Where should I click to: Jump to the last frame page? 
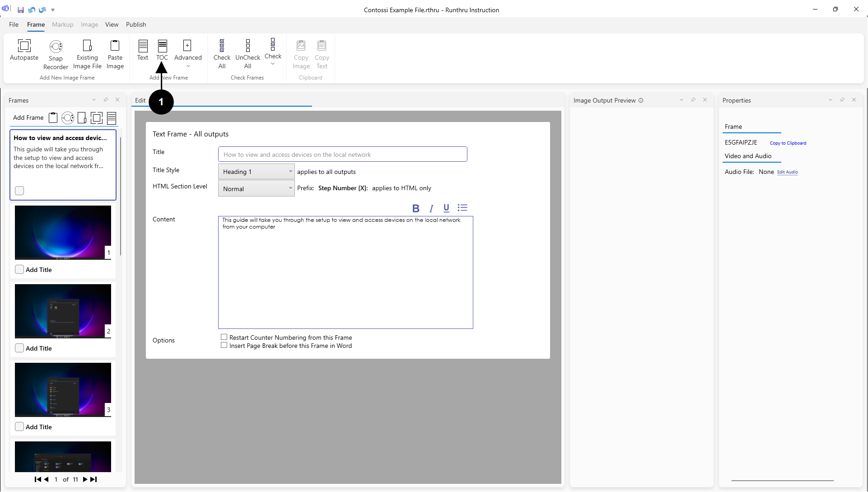click(x=93, y=479)
